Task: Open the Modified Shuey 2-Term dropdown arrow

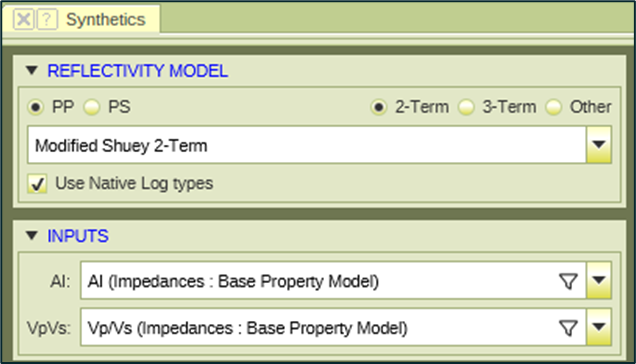Action: [599, 145]
